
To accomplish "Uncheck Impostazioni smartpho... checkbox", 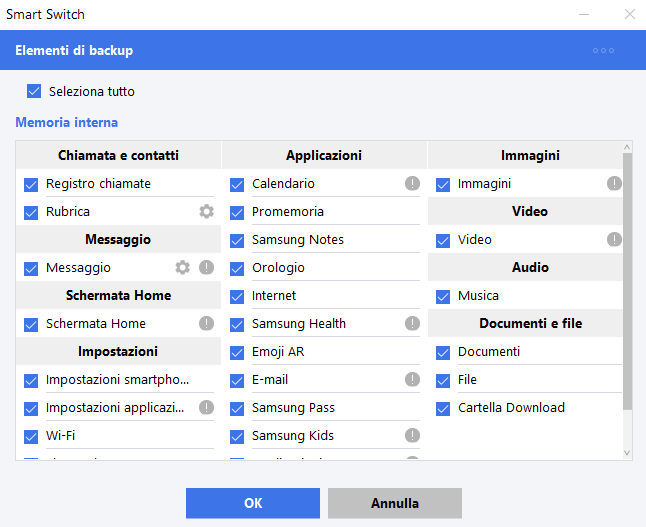I will (x=31, y=381).
